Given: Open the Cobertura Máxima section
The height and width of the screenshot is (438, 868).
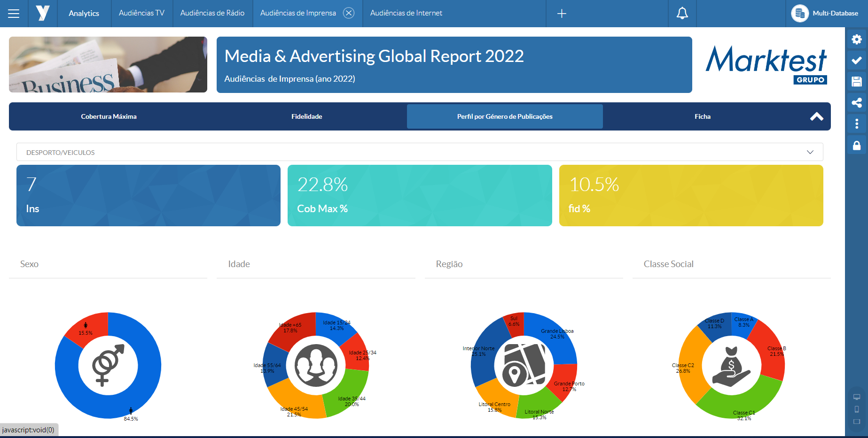Looking at the screenshot, I should 109,116.
